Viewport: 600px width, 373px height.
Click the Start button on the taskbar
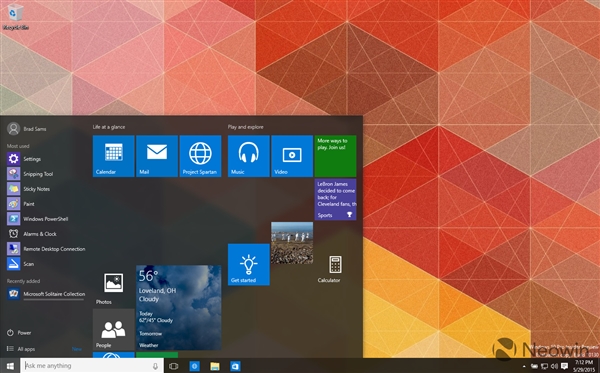[x=10, y=366]
